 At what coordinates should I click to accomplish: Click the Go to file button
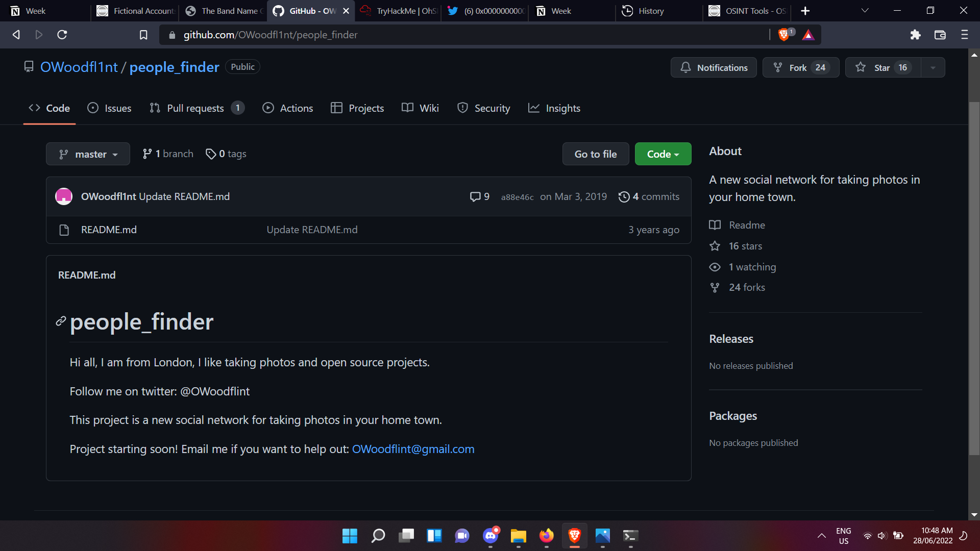(x=595, y=154)
